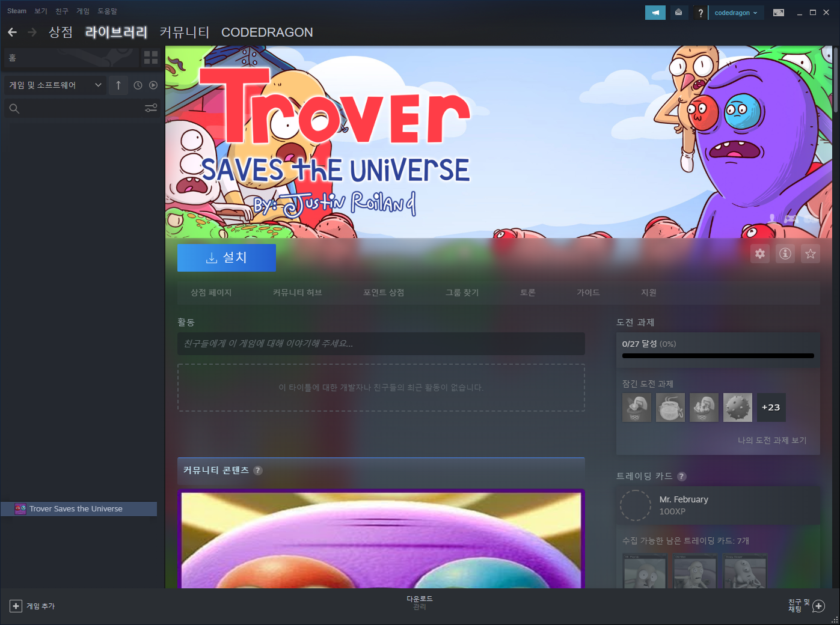This screenshot has width=840, height=625.
Task: Click the Mr. February badge entry
Action: tap(718, 505)
